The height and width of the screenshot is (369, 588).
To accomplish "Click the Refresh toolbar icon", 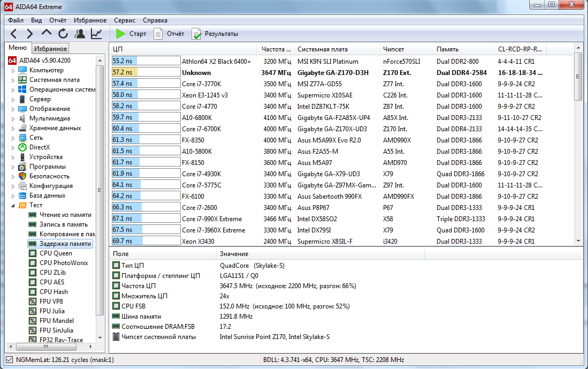I will point(63,34).
